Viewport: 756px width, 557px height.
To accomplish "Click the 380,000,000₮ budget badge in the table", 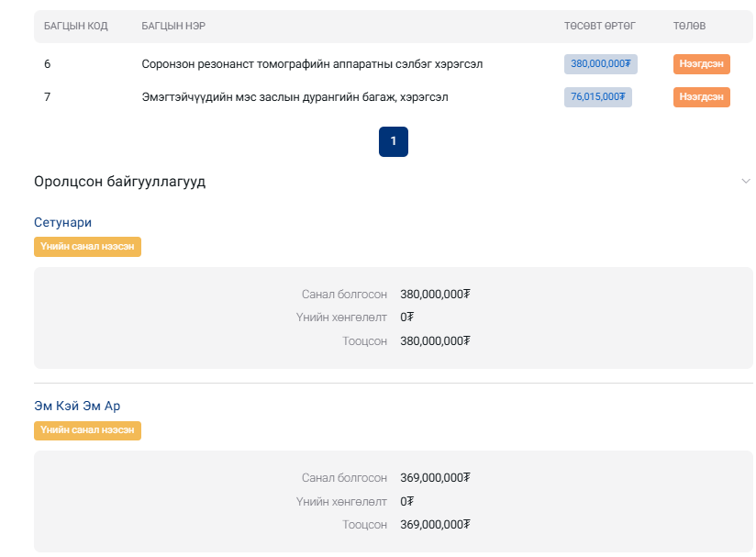I will pos(600,64).
